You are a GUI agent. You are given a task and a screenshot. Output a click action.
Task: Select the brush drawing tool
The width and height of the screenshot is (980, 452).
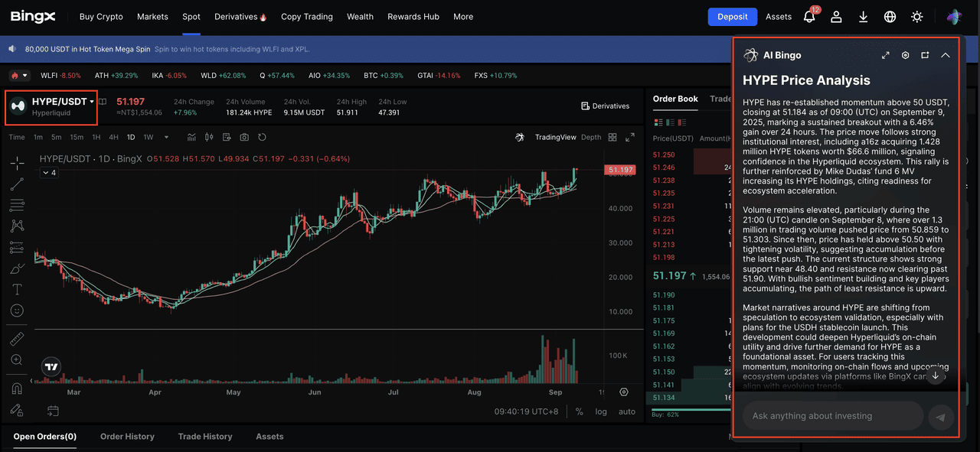[x=17, y=268]
